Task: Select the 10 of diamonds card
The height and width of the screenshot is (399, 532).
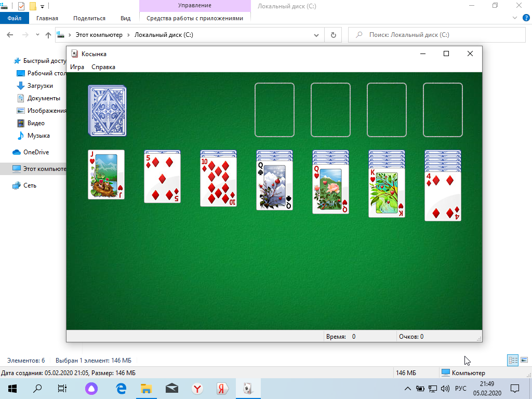Action: 219,181
